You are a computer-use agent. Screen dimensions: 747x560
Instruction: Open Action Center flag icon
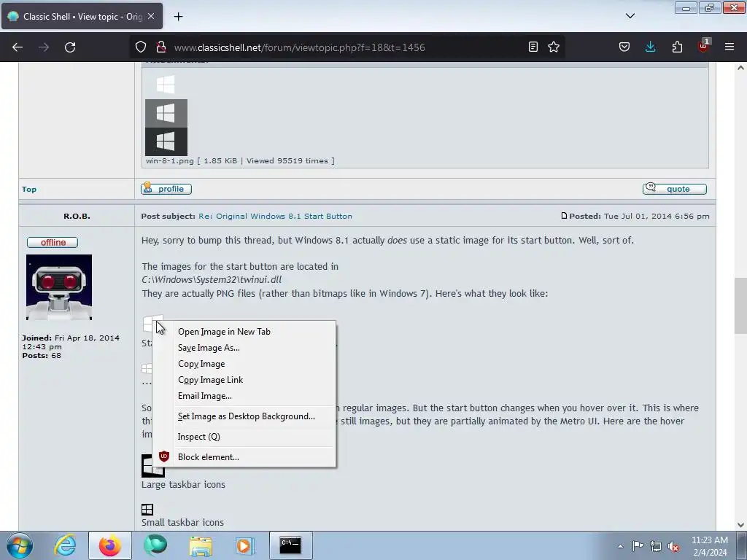[638, 546]
